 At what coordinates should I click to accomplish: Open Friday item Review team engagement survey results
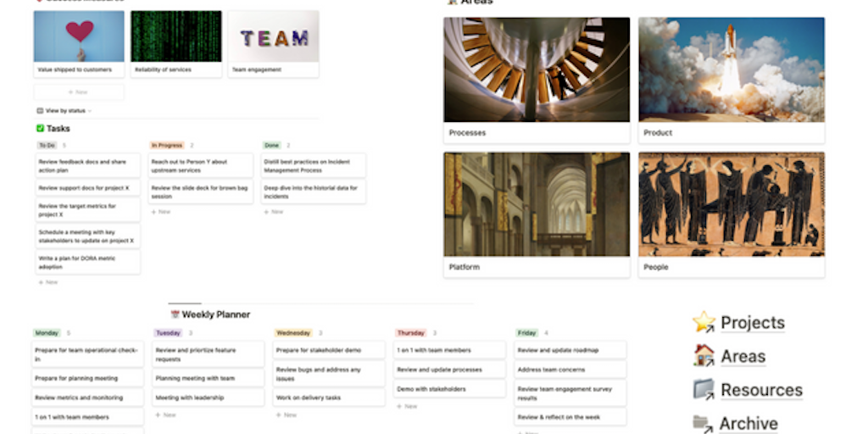(x=570, y=393)
